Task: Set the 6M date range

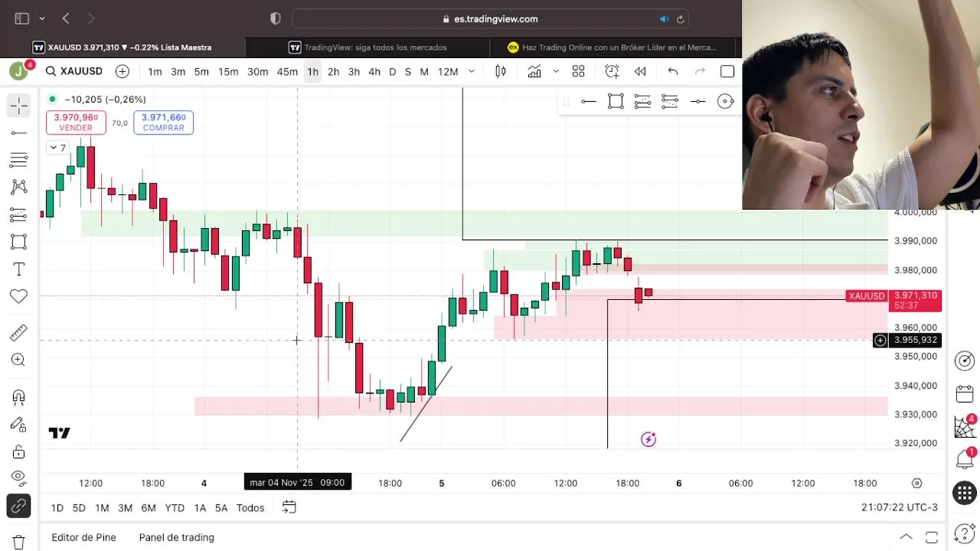Action: pos(149,508)
